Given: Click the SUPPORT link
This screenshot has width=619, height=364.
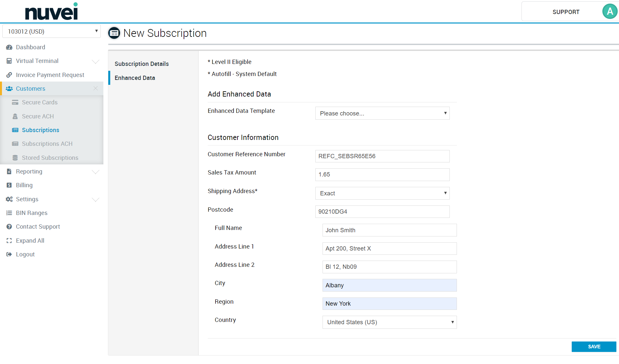Looking at the screenshot, I should click(x=566, y=12).
